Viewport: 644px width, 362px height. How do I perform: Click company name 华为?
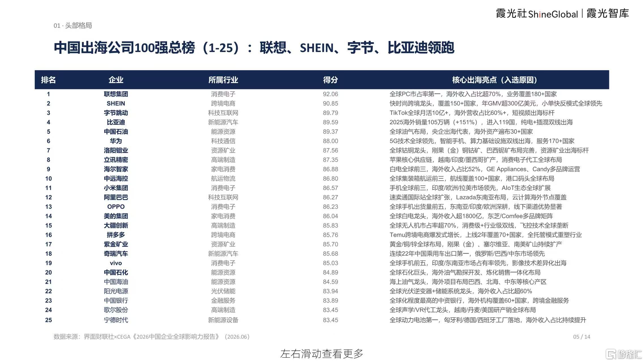tap(116, 141)
